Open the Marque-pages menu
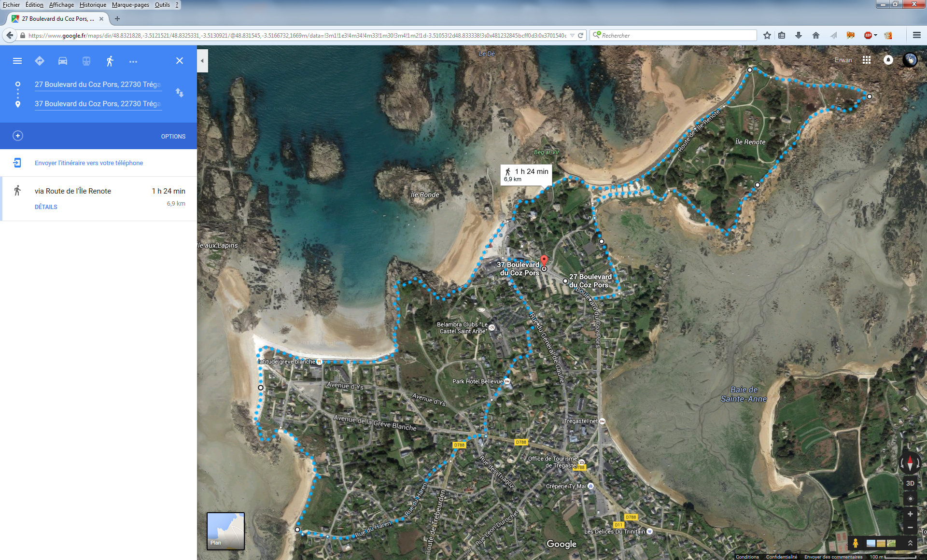The width and height of the screenshot is (927, 560). [130, 5]
